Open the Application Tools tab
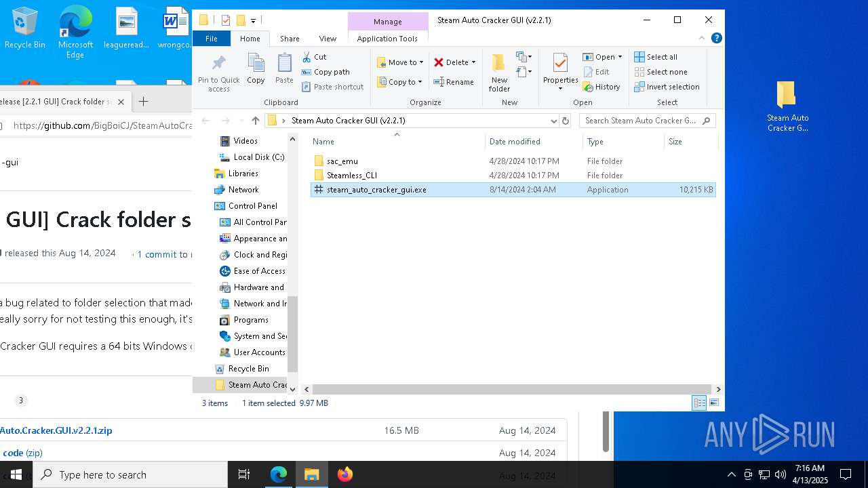The width and height of the screenshot is (868, 488). [x=387, y=39]
